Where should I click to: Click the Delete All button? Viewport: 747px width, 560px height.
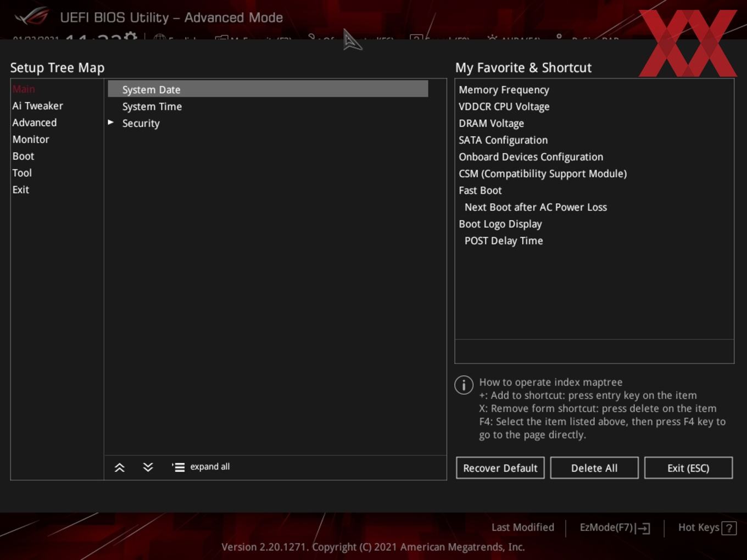(594, 468)
